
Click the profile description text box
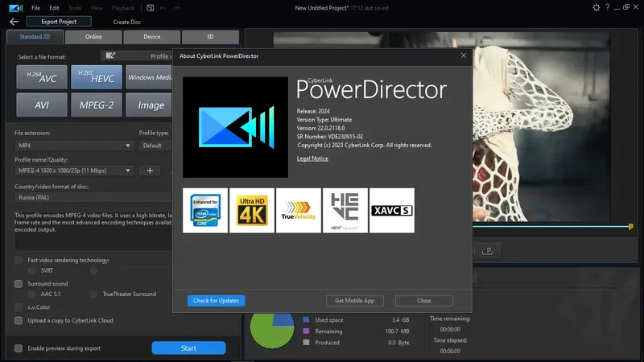[93, 229]
